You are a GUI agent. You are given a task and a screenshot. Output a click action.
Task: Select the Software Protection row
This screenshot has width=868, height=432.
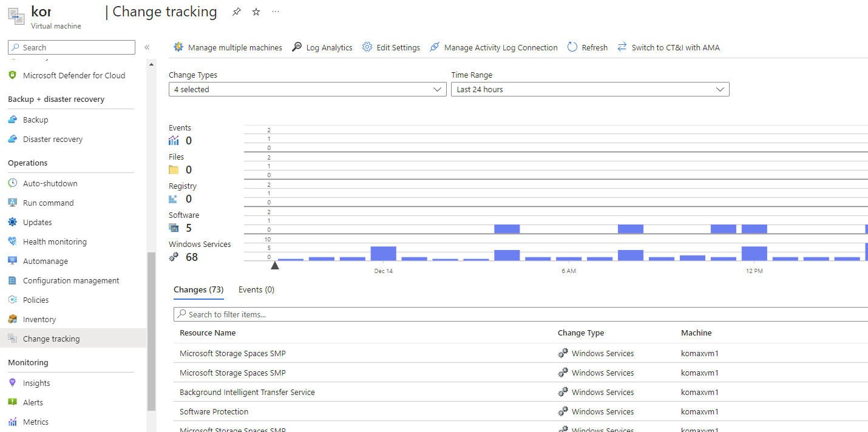521,411
